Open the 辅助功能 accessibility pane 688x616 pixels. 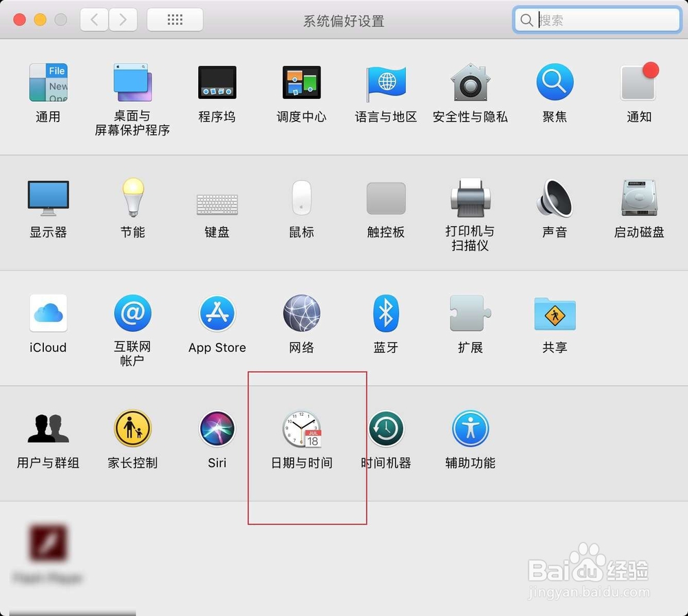point(470,428)
